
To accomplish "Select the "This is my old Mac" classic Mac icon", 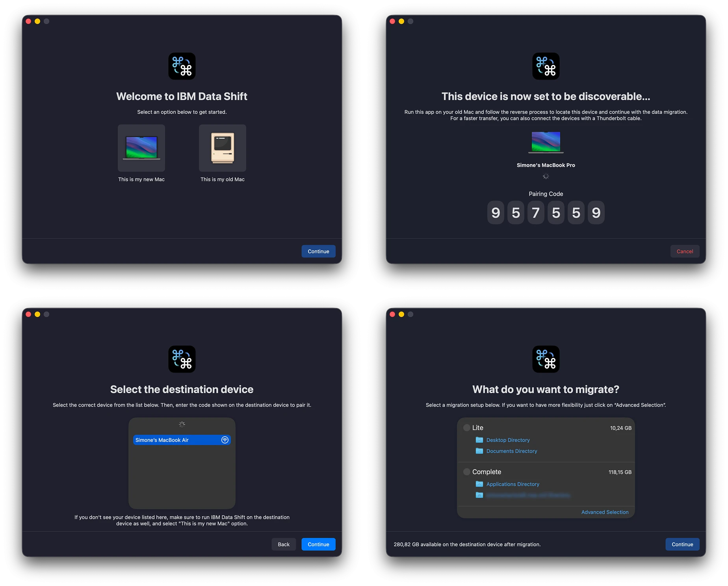I will (223, 148).
